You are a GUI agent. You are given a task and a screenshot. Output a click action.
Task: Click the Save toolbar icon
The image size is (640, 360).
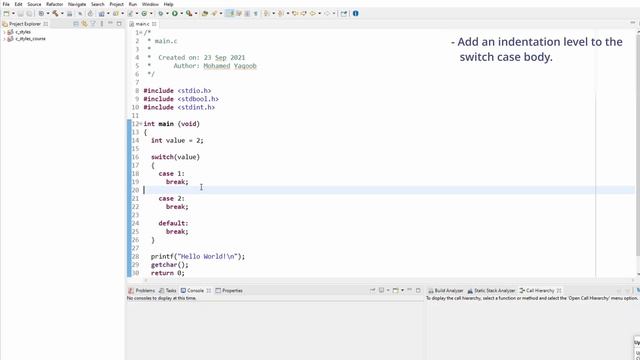(x=20, y=13)
